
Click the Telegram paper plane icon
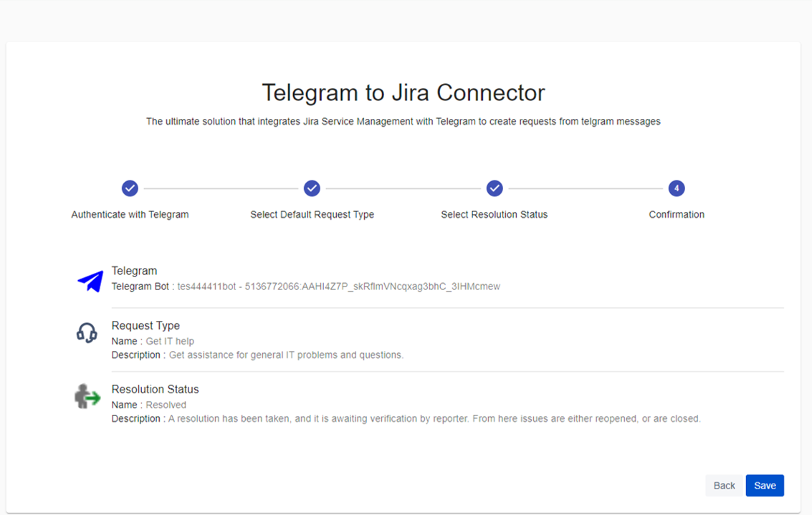coord(90,281)
